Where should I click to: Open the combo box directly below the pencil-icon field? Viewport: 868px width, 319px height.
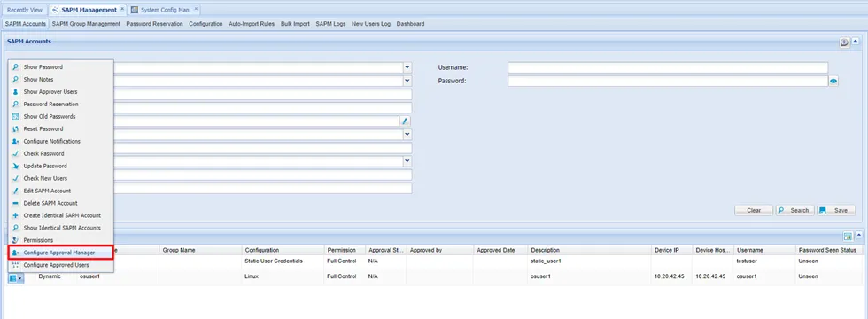click(x=407, y=135)
